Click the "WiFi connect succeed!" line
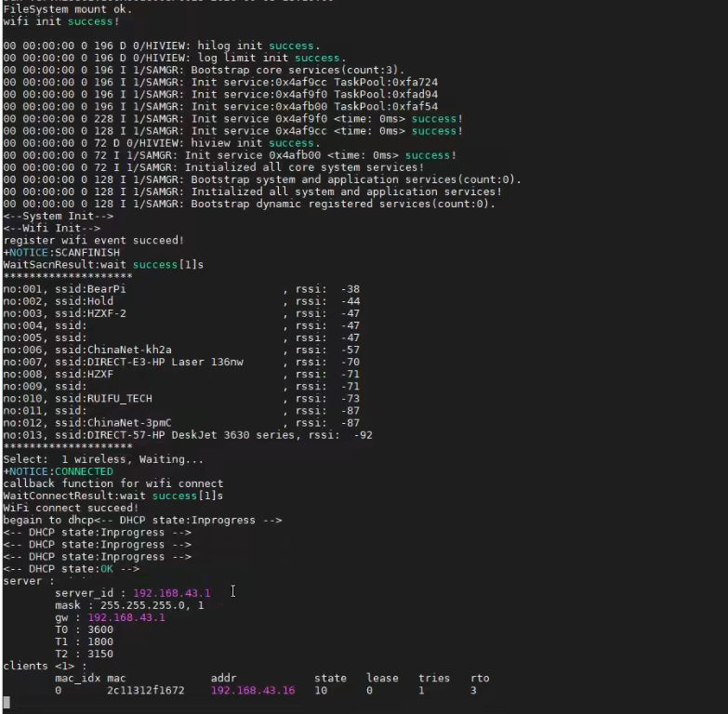This screenshot has height=714, width=728. point(71,508)
